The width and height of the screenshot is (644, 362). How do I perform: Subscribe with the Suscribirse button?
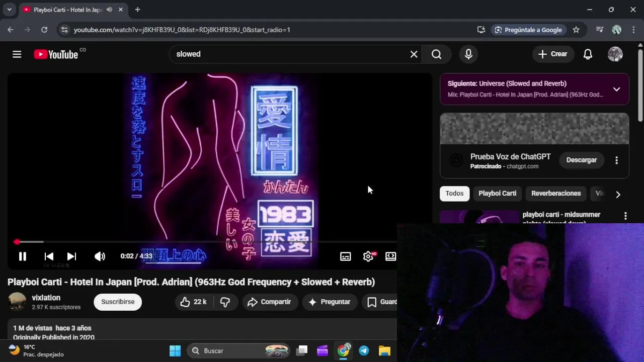[x=118, y=302]
